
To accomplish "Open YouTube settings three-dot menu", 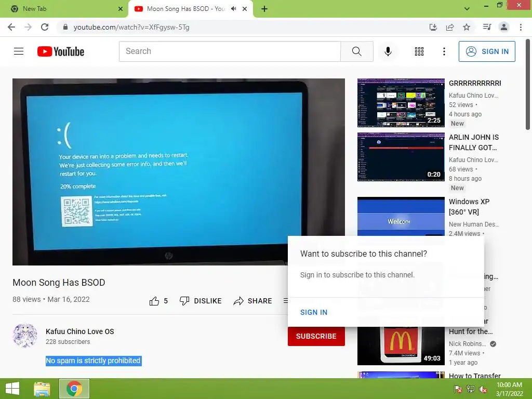I will (444, 51).
